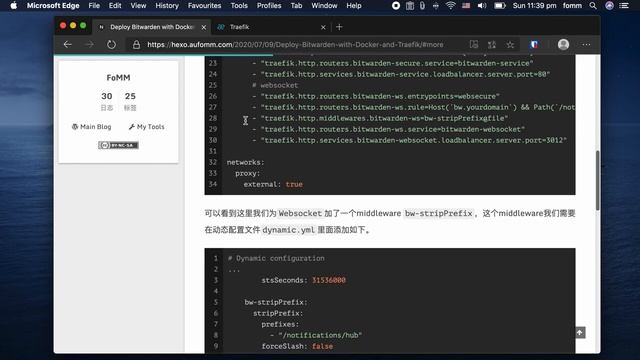Open the Edit menu
The height and width of the screenshot is (360, 640).
[x=115, y=6]
